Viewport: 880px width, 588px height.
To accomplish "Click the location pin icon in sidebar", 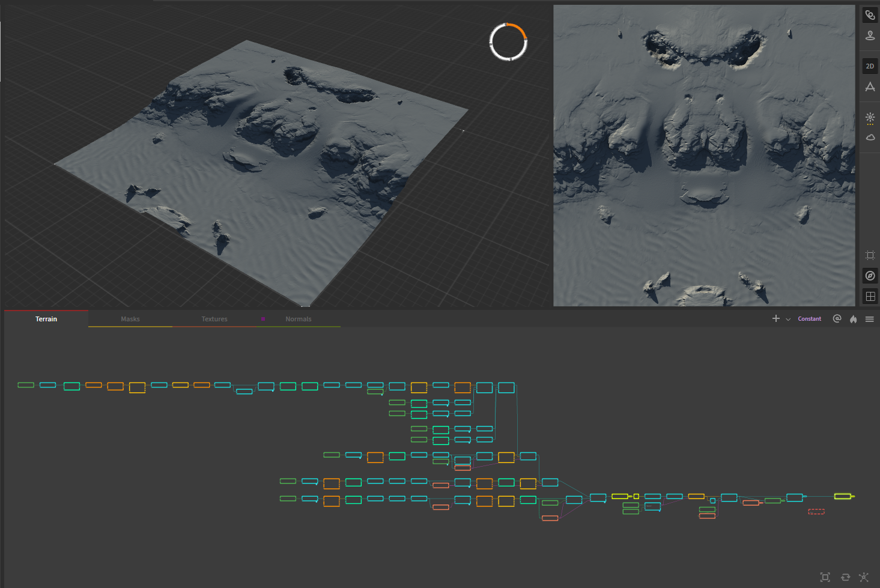I will click(x=870, y=36).
